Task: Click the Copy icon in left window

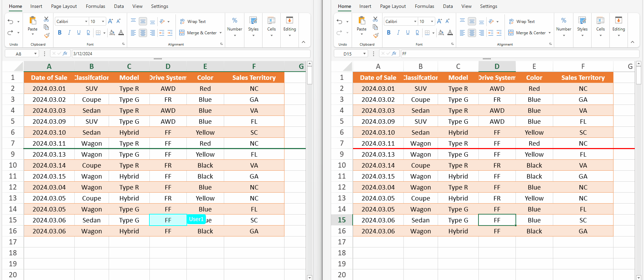Action: [46, 27]
